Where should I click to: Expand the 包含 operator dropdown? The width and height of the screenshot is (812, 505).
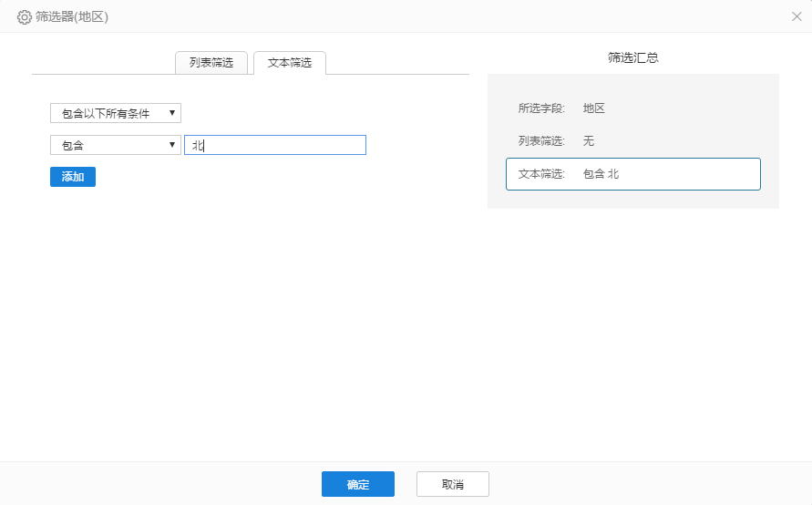pos(115,145)
